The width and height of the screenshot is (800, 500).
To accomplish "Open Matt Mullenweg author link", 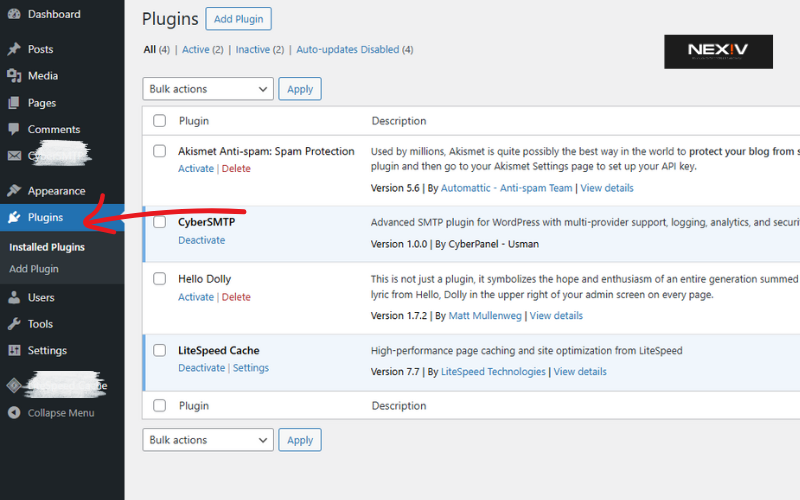I will tap(485, 315).
